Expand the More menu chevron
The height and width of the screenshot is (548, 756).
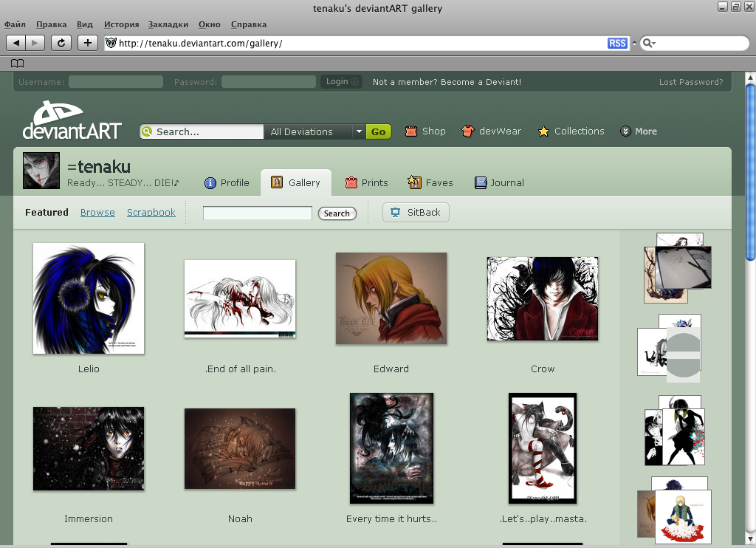(625, 131)
